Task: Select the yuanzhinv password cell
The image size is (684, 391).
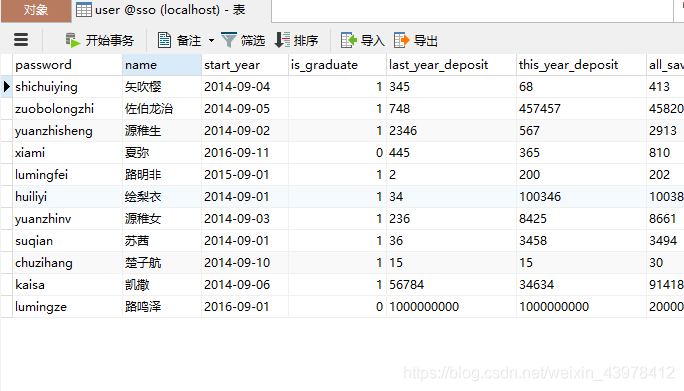Action: [x=68, y=219]
